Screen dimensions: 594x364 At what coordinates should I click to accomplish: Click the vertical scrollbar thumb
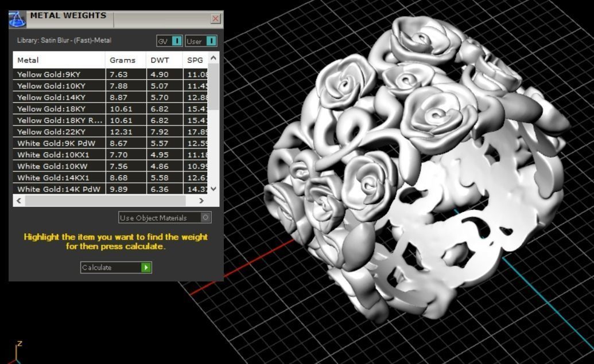pos(213,87)
